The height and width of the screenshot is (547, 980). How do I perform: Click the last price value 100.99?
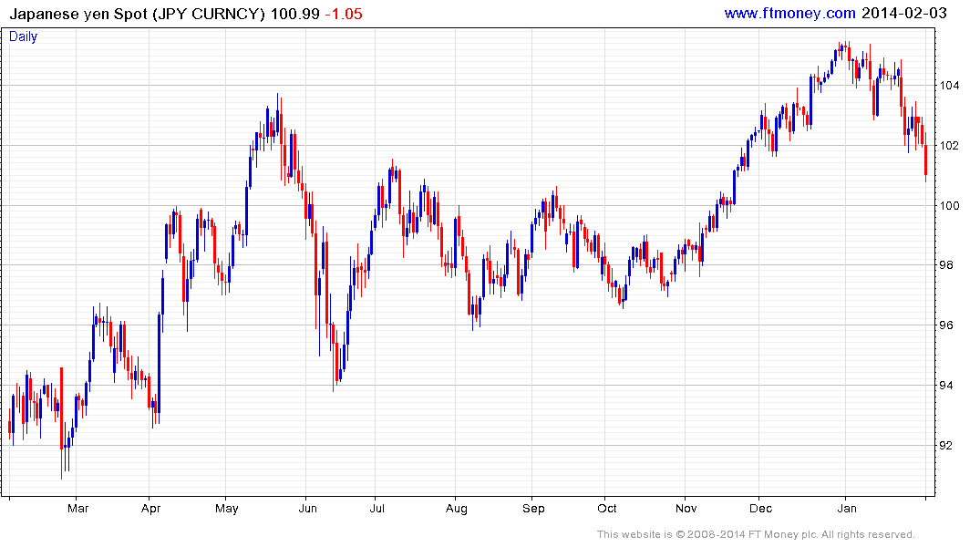click(x=295, y=14)
